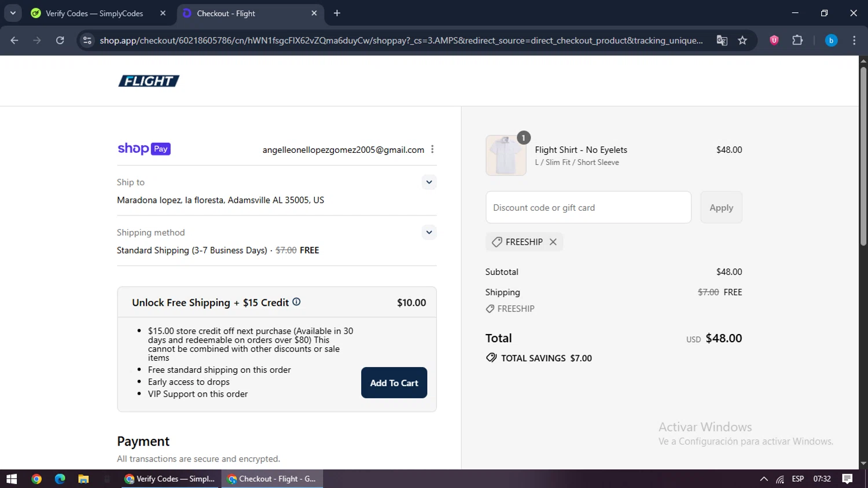Switch to the Verify Codes — SimplyCodes tab
Screen dimensions: 868x488
tap(94, 13)
